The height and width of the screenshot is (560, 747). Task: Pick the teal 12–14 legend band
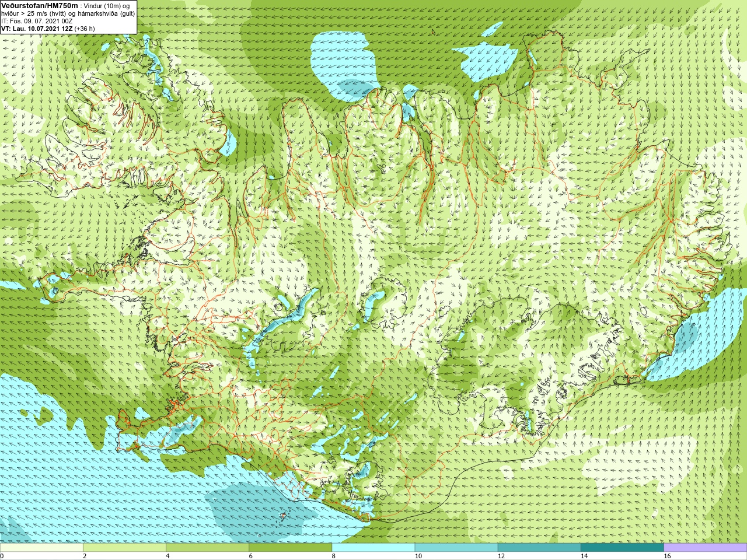(539, 548)
